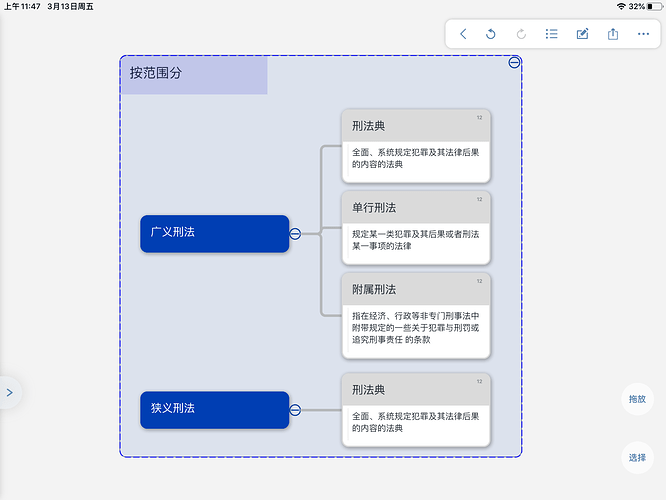Collapse the 广义刑法 branch

pos(295,234)
